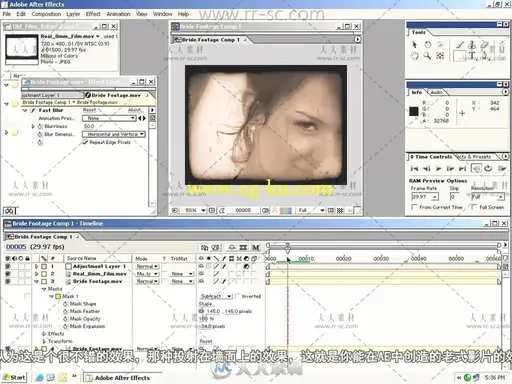The image size is (512, 384).
Task: Toggle Mask Expansion stopwatch
Action: click(x=66, y=326)
